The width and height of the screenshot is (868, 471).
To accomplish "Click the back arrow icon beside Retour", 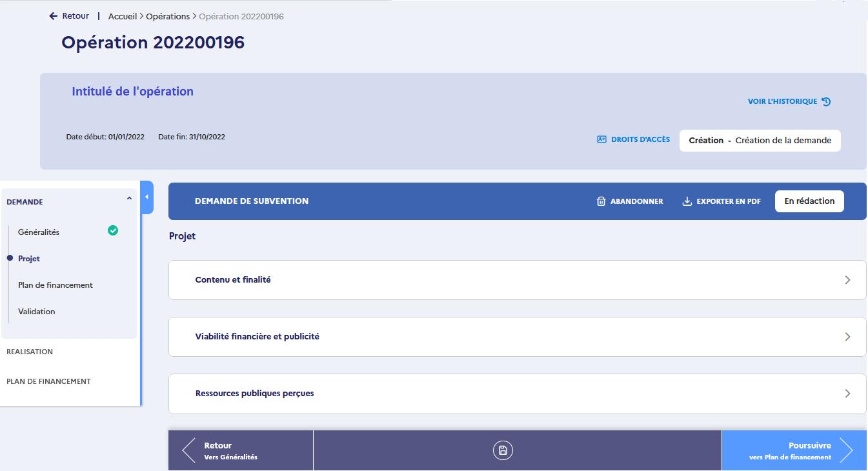I will [54, 16].
